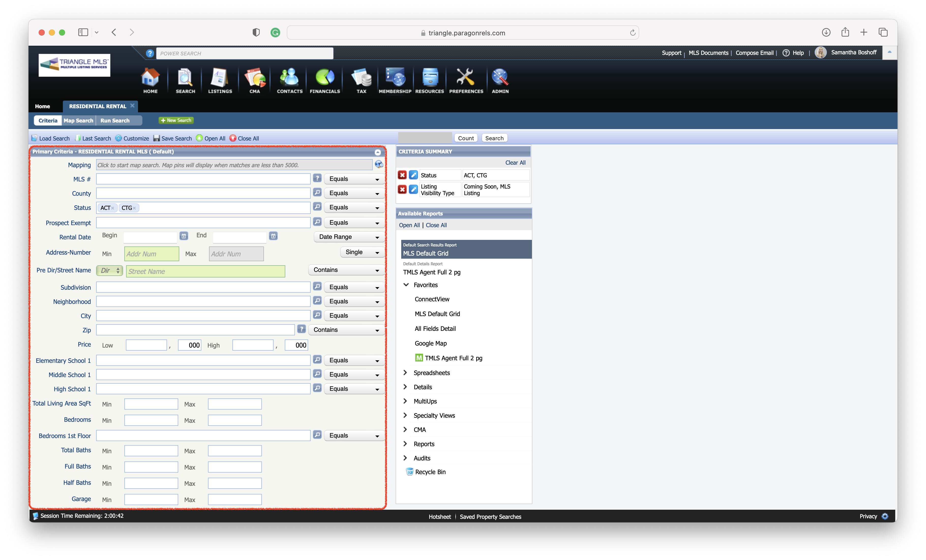The height and width of the screenshot is (560, 926).
Task: Open the Search module icon
Action: click(x=185, y=80)
